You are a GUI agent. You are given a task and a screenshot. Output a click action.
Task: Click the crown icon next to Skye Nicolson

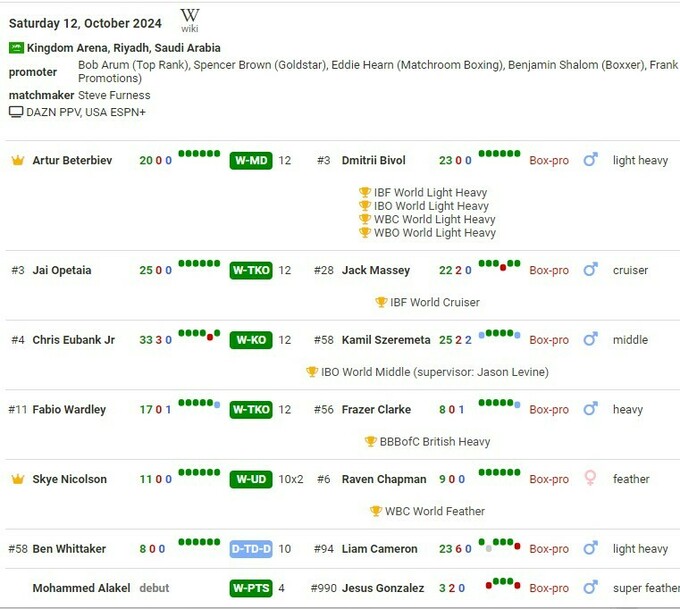[x=17, y=479]
